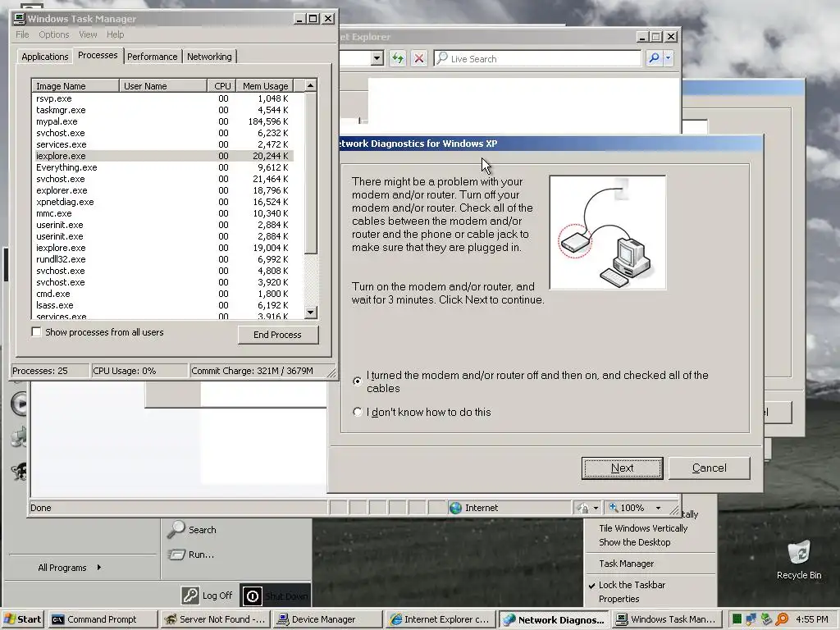The image size is (840, 630).
Task: Select 'I turned the modem and/or router off' option
Action: pos(358,381)
